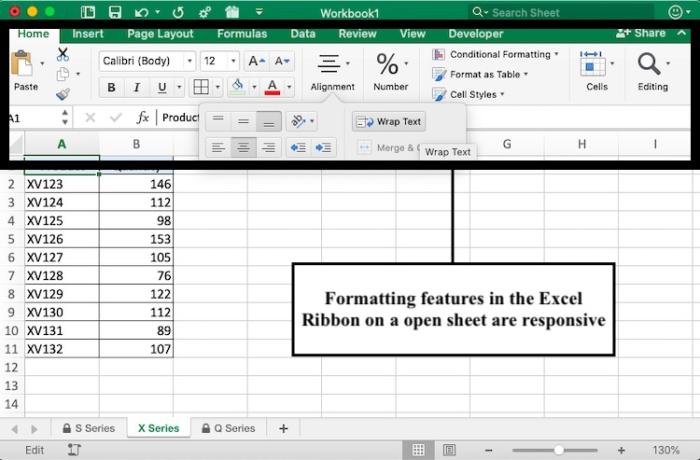Click the Alignment group button
The width and height of the screenshot is (700, 460).
point(333,72)
